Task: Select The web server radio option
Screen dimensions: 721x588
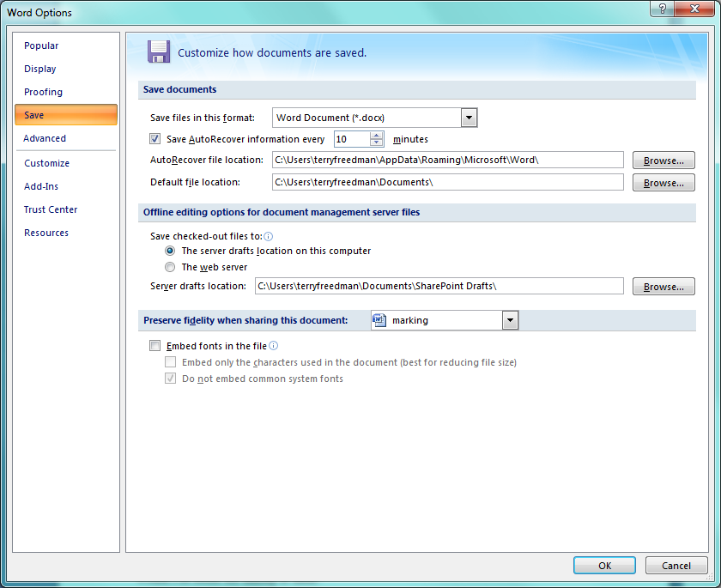Action: click(170, 267)
